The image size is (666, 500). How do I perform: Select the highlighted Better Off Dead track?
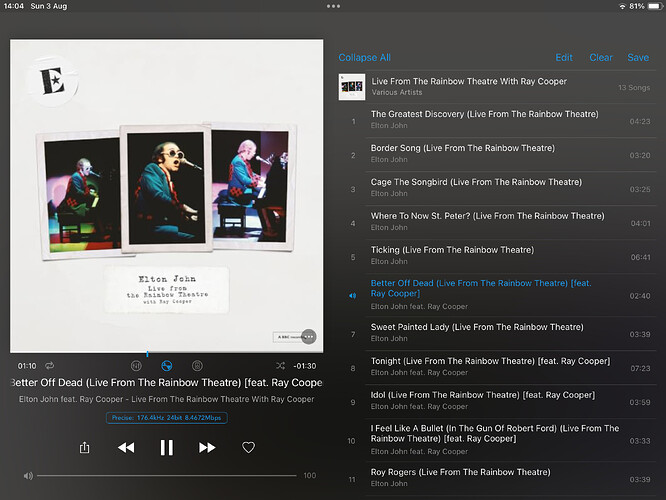(497, 295)
